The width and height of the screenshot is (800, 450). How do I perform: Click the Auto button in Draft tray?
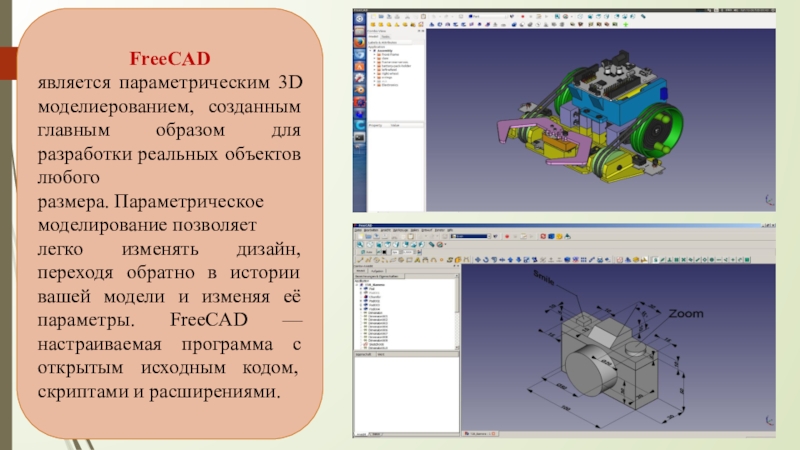[x=367, y=252]
